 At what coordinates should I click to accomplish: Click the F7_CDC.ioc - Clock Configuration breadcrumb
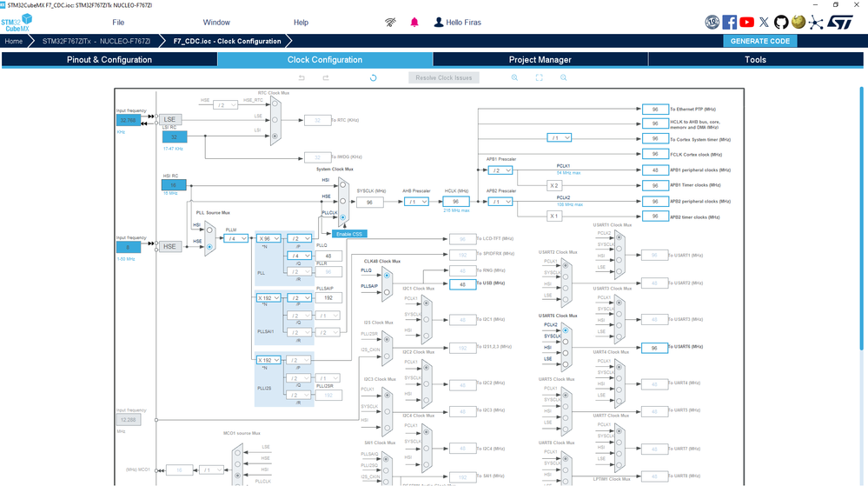(x=227, y=41)
